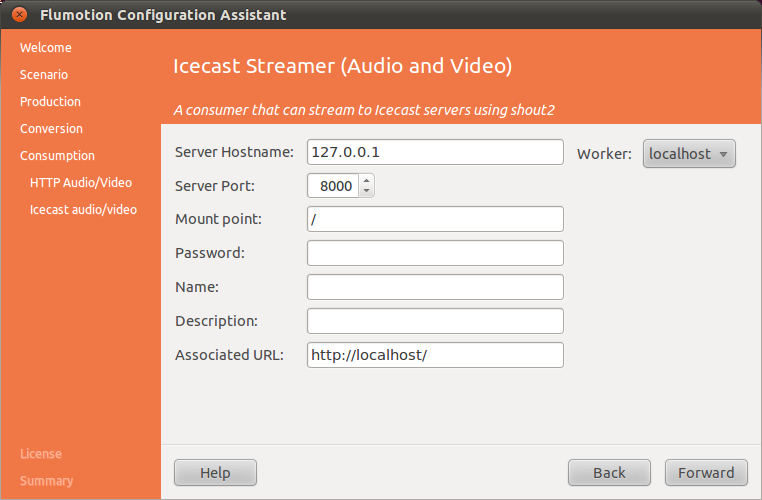Open Help for this page
The image size is (762, 500).
pos(215,473)
